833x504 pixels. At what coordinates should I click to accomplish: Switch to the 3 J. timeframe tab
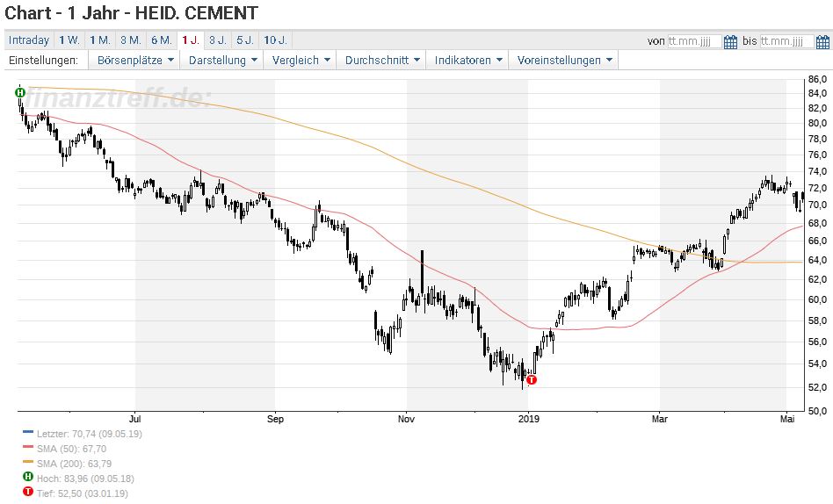[218, 40]
